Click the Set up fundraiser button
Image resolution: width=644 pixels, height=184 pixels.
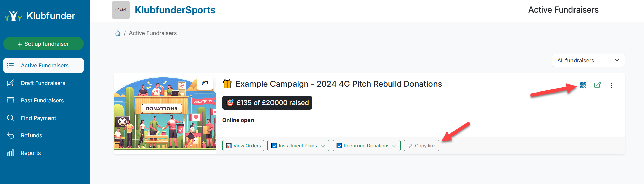click(x=43, y=44)
